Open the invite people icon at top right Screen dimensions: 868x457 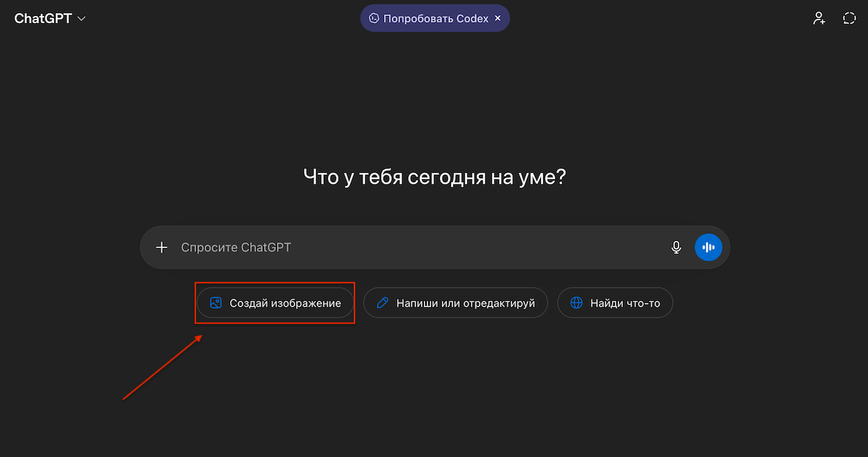819,19
